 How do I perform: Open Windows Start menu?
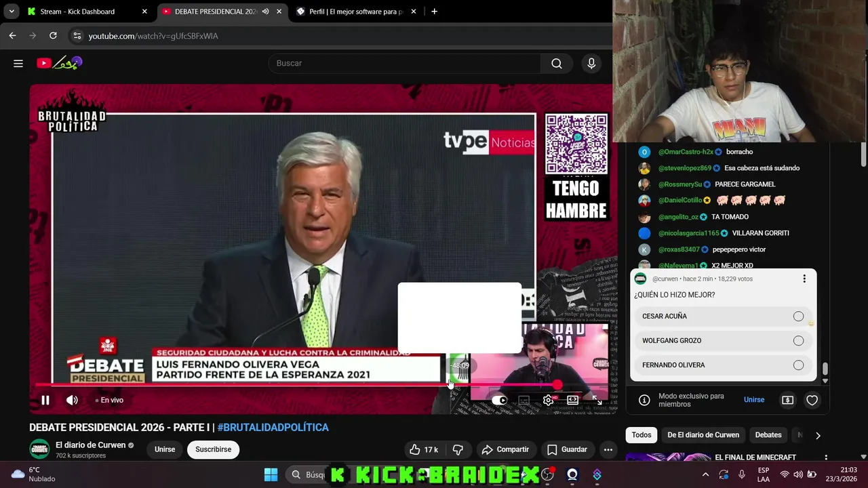click(271, 474)
